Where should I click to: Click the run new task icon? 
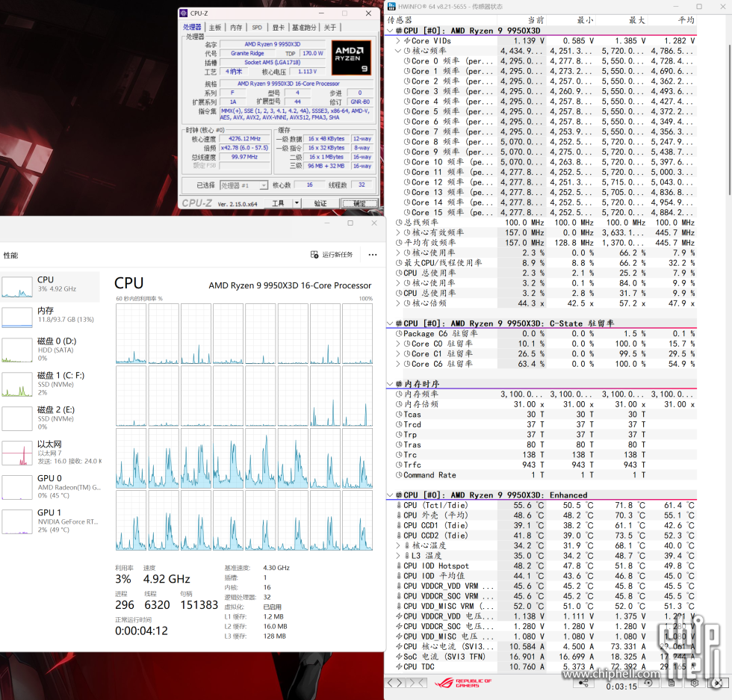coord(314,255)
